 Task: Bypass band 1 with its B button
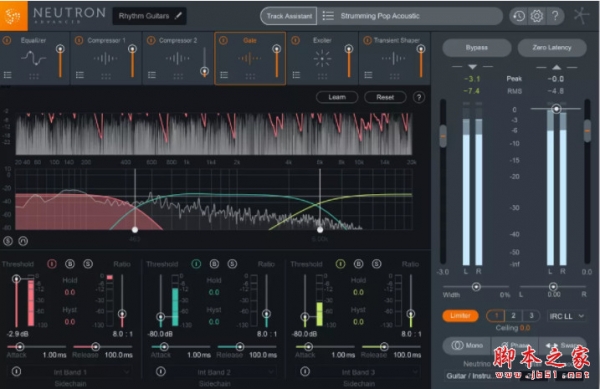pyautogui.click(x=70, y=264)
